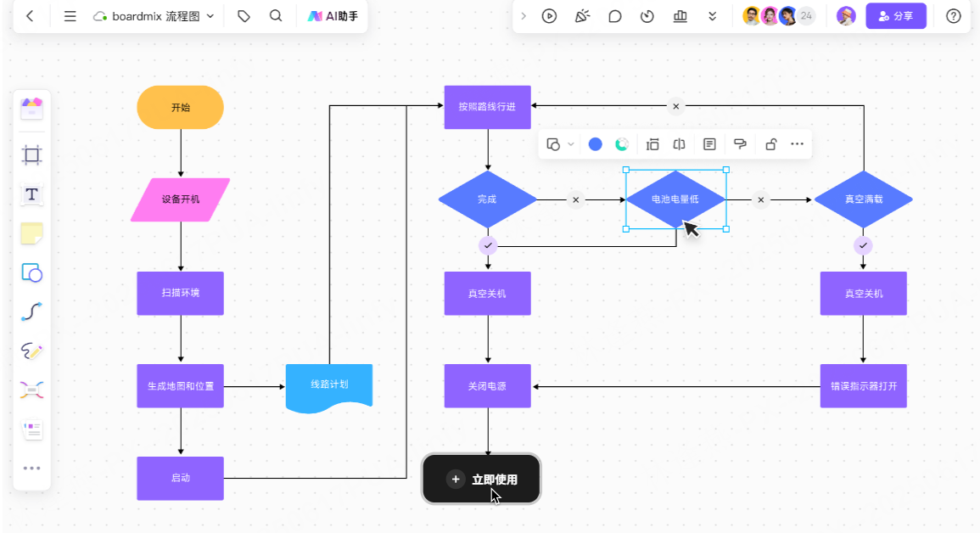Open the tag label icon
This screenshot has width=980, height=533.
click(244, 16)
